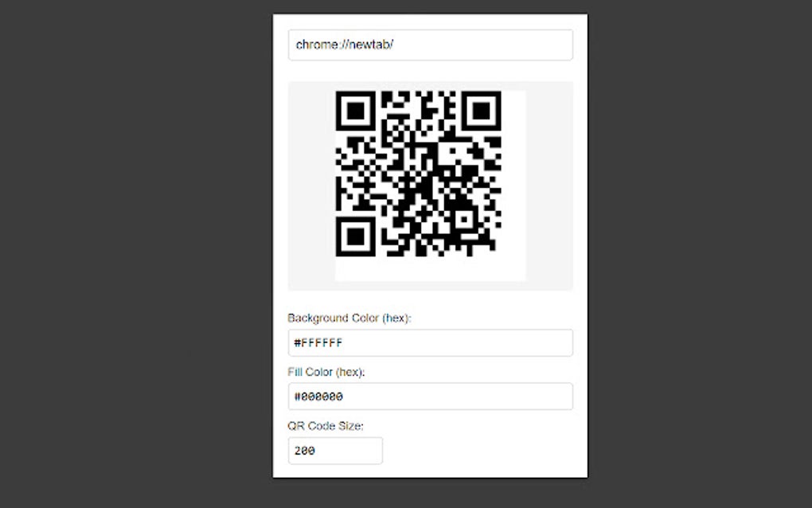Place cursor at end of chrome://newtab/ text

pyautogui.click(x=395, y=45)
